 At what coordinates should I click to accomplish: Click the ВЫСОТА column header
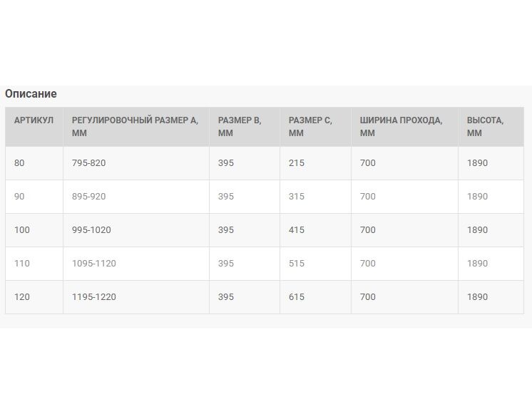pyautogui.click(x=491, y=126)
